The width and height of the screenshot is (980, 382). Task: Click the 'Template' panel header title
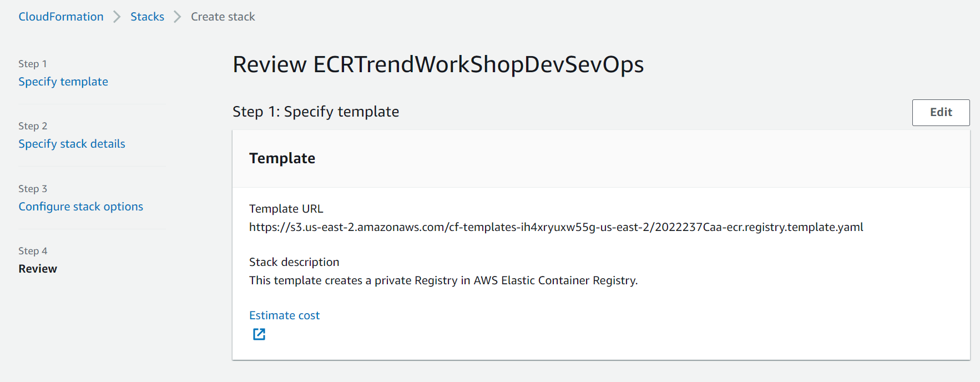point(282,158)
